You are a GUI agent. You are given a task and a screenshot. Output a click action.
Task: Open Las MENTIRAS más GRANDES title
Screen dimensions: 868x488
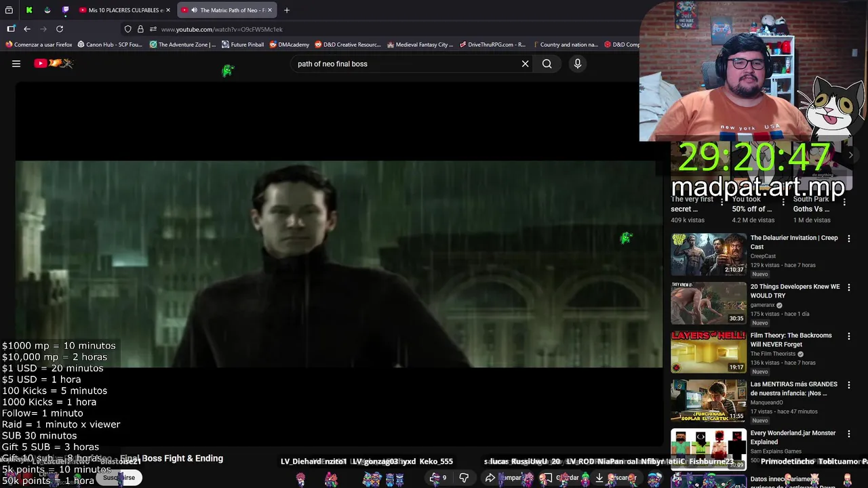pyautogui.click(x=793, y=388)
